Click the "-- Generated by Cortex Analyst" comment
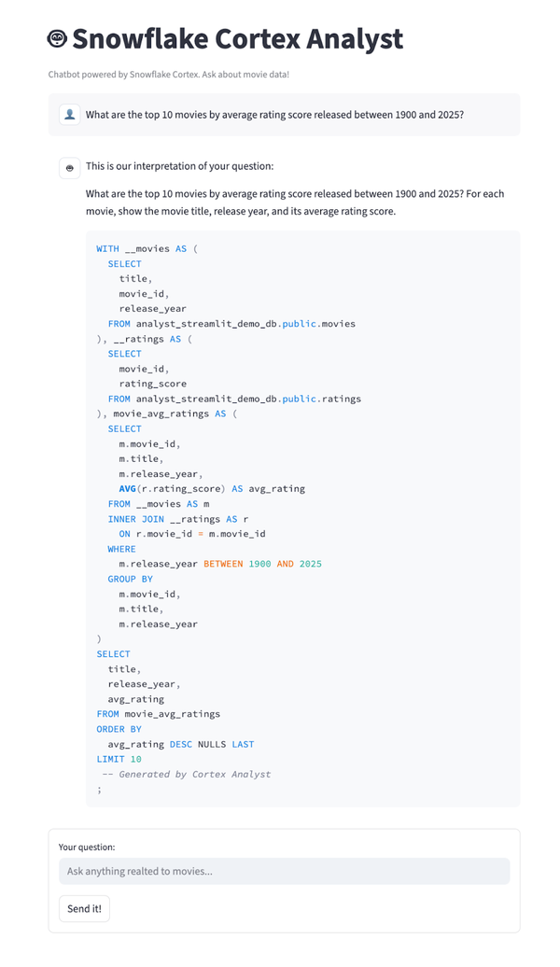 click(x=186, y=774)
